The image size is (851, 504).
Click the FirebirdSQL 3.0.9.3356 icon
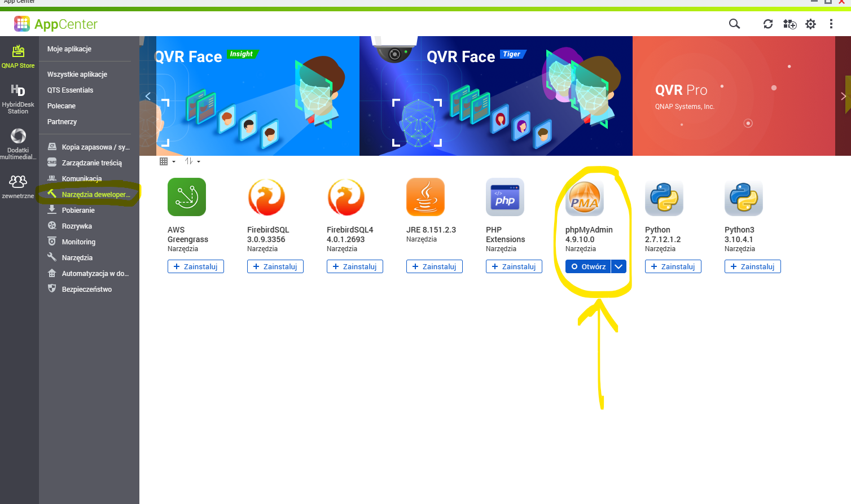(266, 197)
